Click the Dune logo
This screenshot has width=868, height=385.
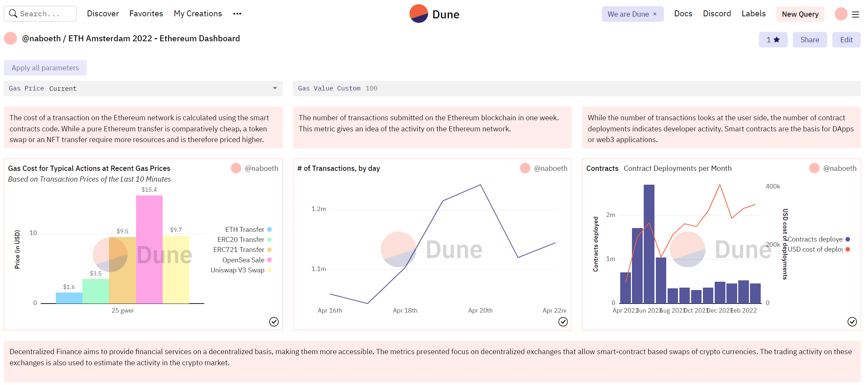[x=434, y=14]
